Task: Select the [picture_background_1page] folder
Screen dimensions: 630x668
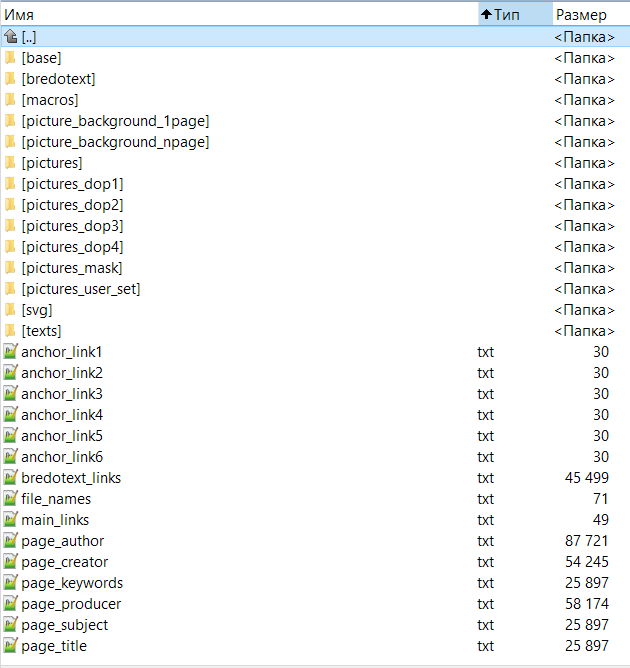Action: [x=114, y=121]
